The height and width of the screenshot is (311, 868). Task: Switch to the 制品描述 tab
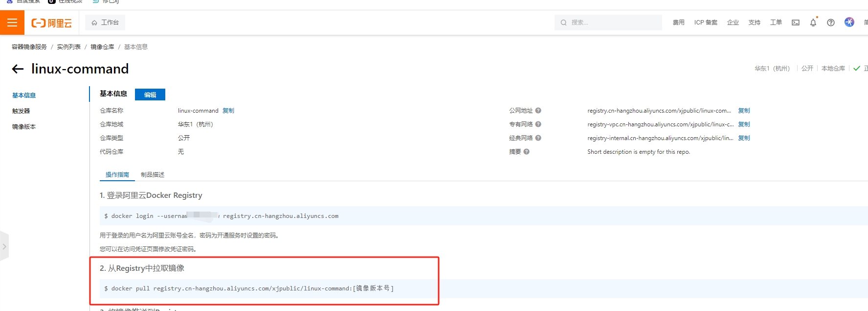tap(153, 175)
